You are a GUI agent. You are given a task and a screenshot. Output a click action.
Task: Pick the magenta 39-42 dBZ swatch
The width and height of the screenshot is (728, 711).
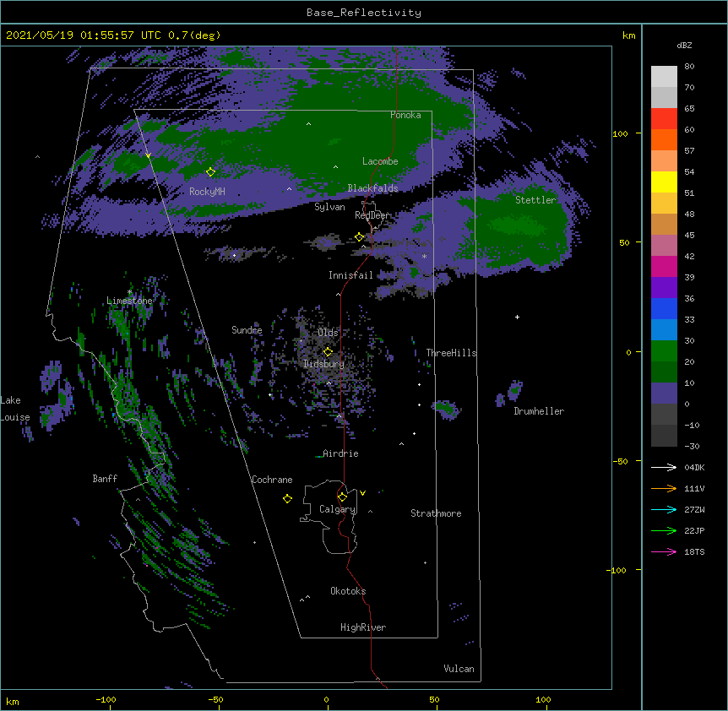click(x=664, y=266)
